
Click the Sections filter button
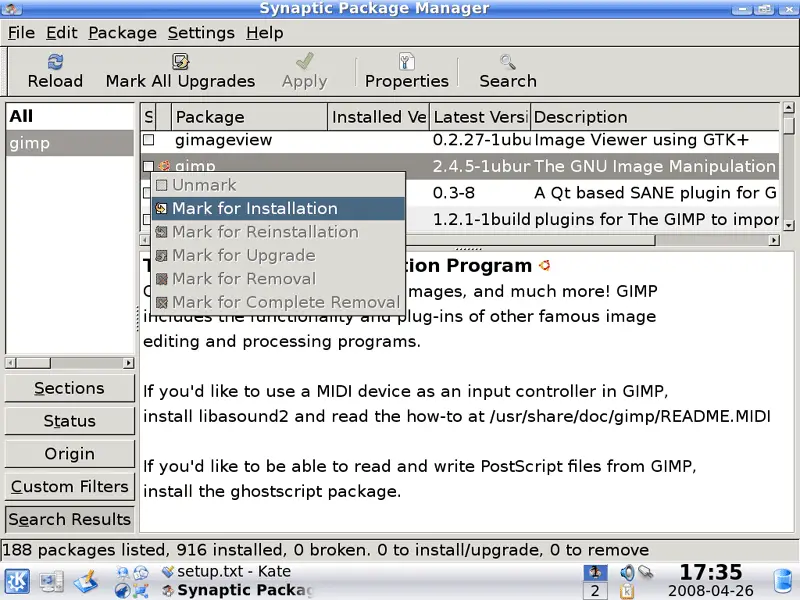tap(69, 388)
